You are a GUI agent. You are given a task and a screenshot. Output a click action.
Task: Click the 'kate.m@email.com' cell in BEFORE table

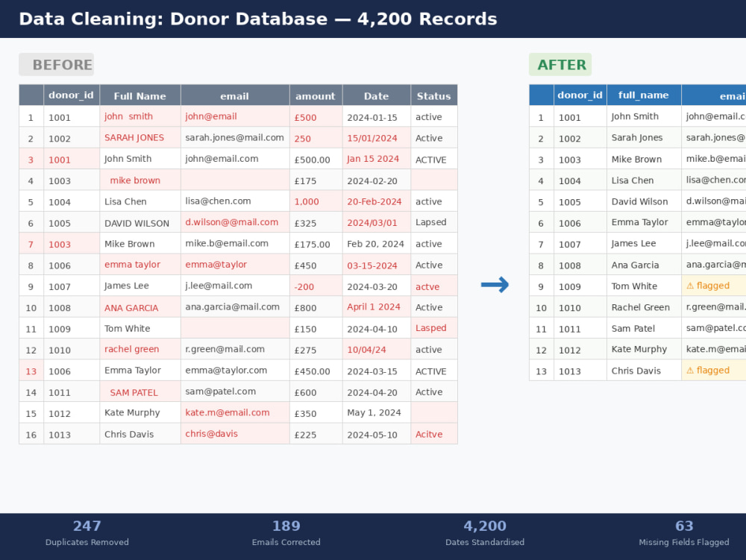pyautogui.click(x=235, y=413)
